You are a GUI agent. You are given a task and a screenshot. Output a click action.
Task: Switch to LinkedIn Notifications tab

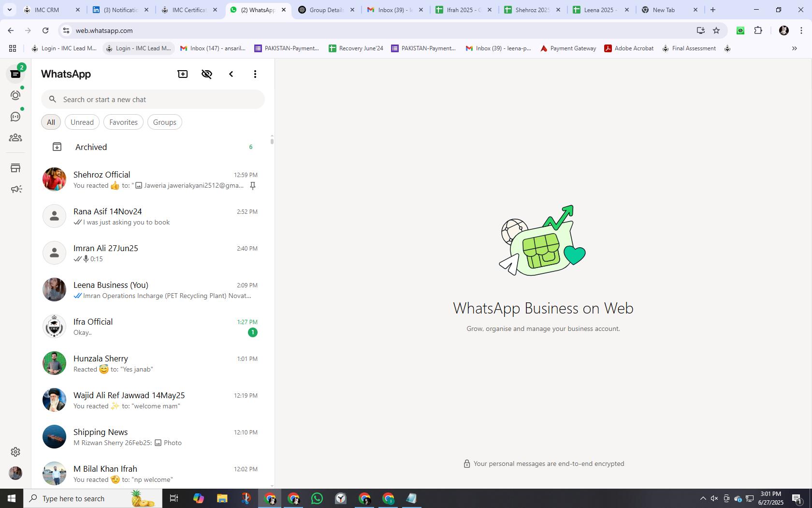point(121,10)
